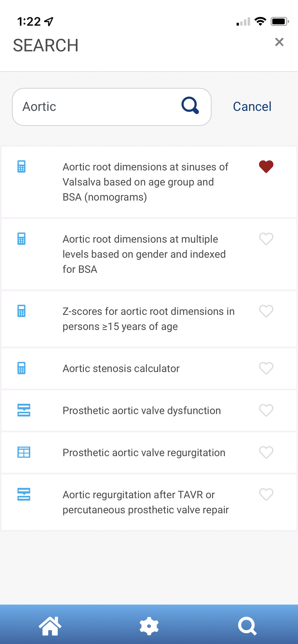Unfavorite the sinuses of Valsalva nomograms item

pyautogui.click(x=266, y=166)
